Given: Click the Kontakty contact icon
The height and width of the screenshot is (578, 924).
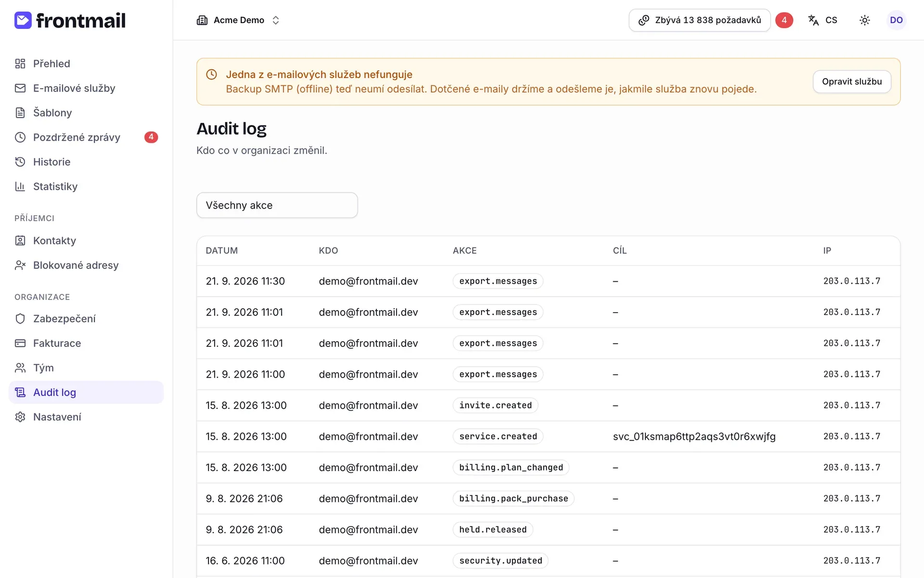Looking at the screenshot, I should [x=20, y=240].
